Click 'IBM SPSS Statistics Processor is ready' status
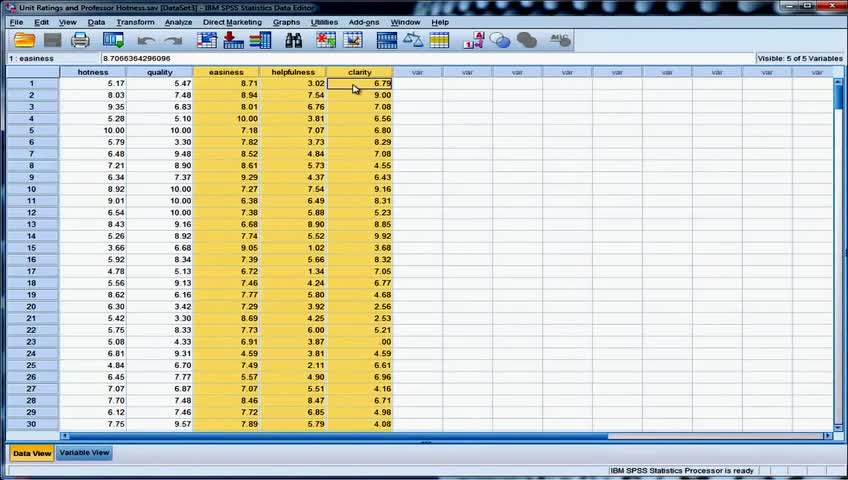Image resolution: width=848 pixels, height=480 pixels. pyautogui.click(x=682, y=471)
